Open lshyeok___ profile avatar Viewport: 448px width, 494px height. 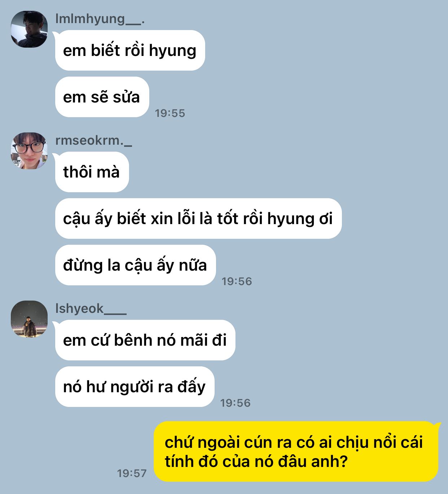[x=29, y=319]
